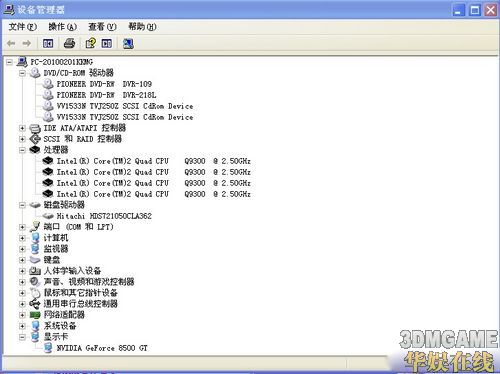The image size is (500, 374).
Task: Open the 帮助(H) menu
Action: pyautogui.click(x=142, y=27)
